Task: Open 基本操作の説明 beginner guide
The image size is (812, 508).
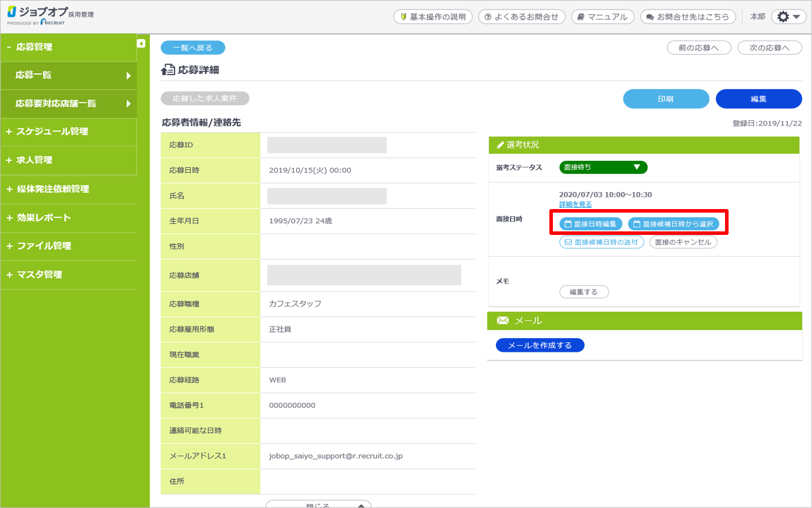Action: pyautogui.click(x=432, y=17)
